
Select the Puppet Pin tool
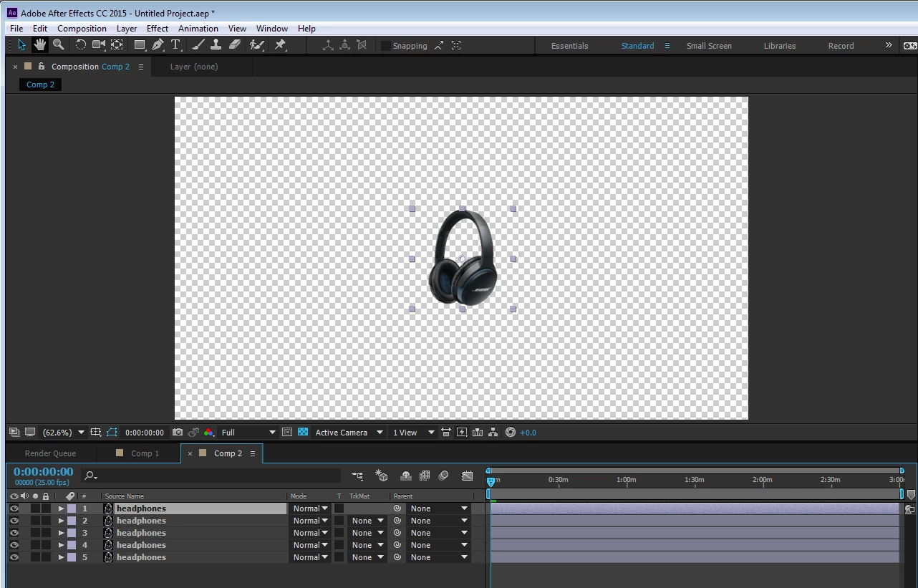click(x=280, y=44)
